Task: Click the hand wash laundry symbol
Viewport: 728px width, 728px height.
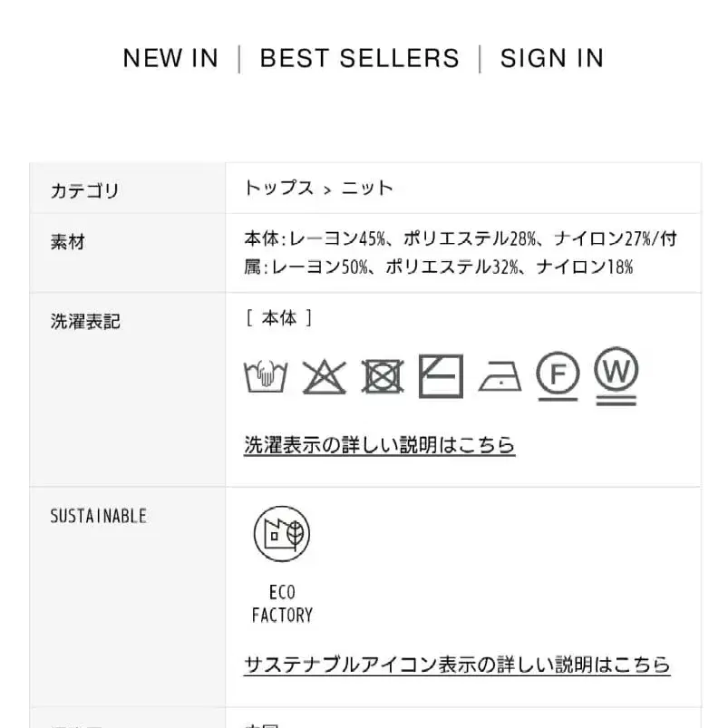Action: (266, 375)
